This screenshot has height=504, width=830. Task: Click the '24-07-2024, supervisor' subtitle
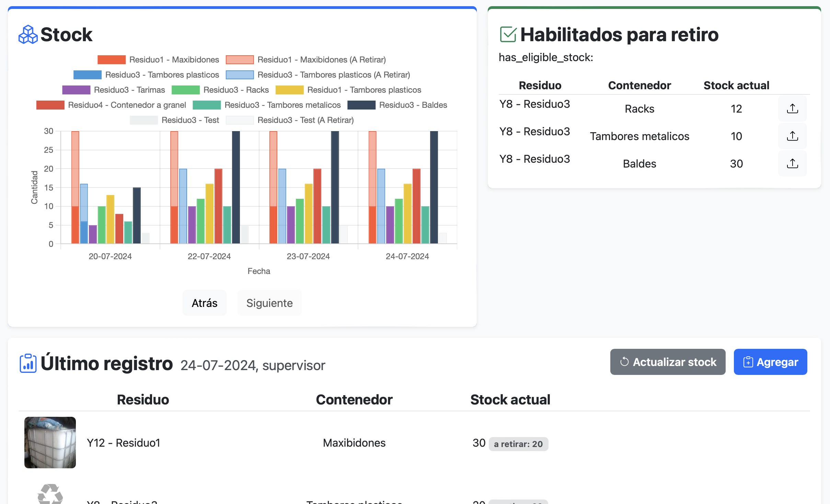253,365
